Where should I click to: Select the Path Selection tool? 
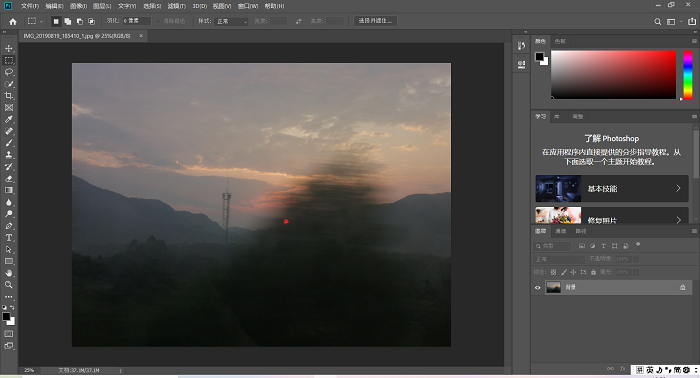click(8, 249)
